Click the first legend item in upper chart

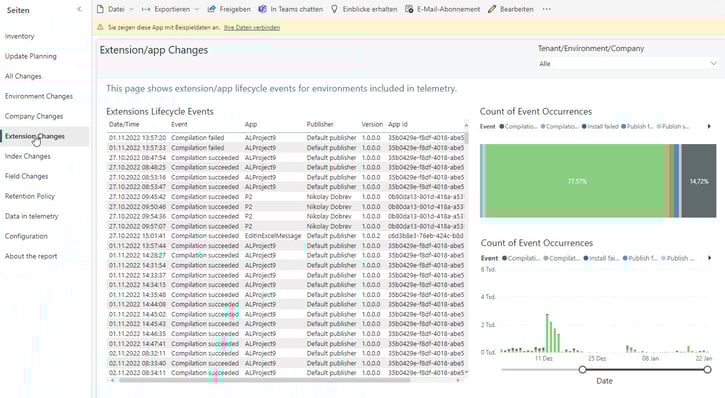pyautogui.click(x=518, y=126)
